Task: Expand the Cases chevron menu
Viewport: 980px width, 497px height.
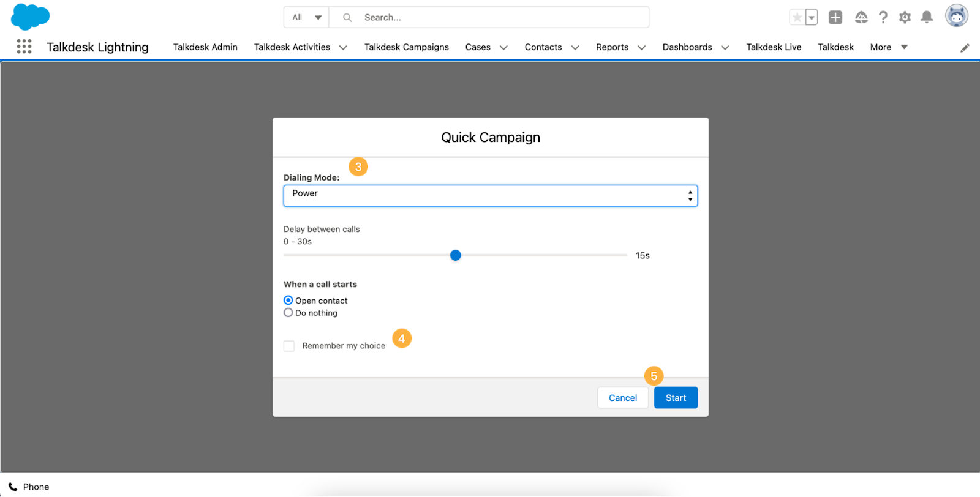Action: pos(503,48)
